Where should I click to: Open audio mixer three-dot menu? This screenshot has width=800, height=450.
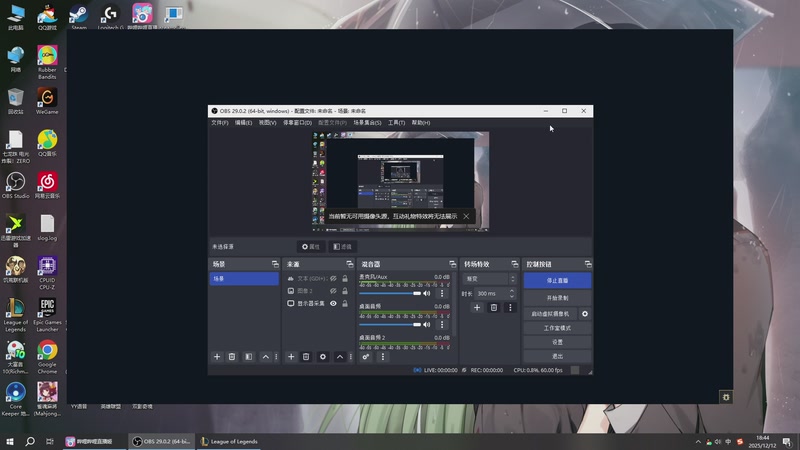point(383,357)
